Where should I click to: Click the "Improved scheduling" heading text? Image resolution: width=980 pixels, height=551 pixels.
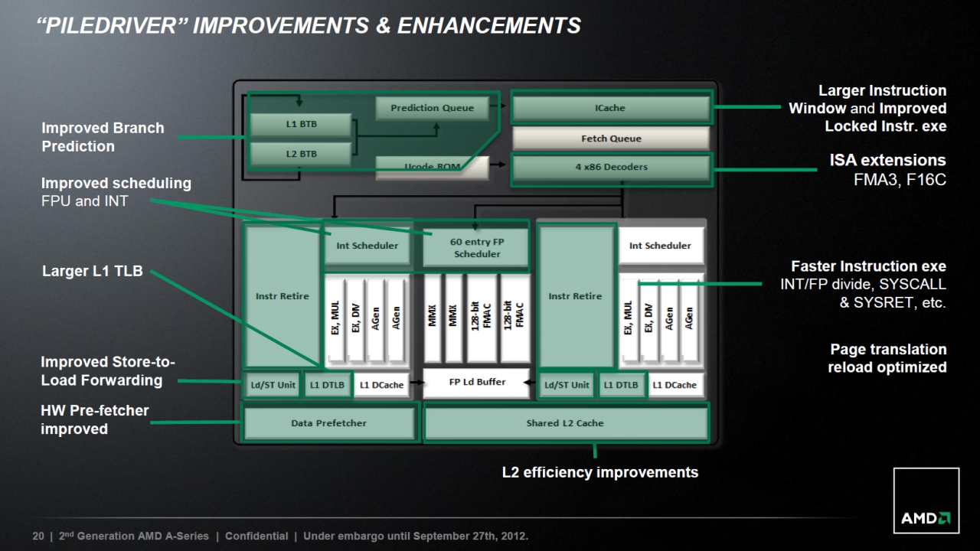116,184
